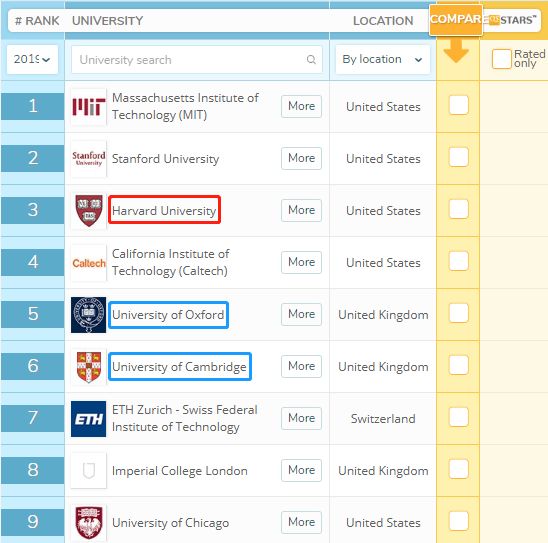
Task: Click the Compare tab header
Action: click(456, 20)
